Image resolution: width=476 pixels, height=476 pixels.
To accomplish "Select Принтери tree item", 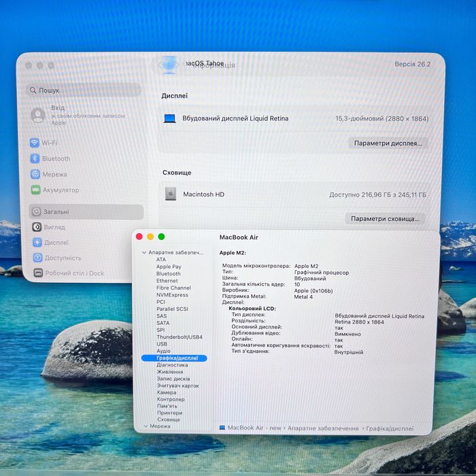I will (x=170, y=413).
